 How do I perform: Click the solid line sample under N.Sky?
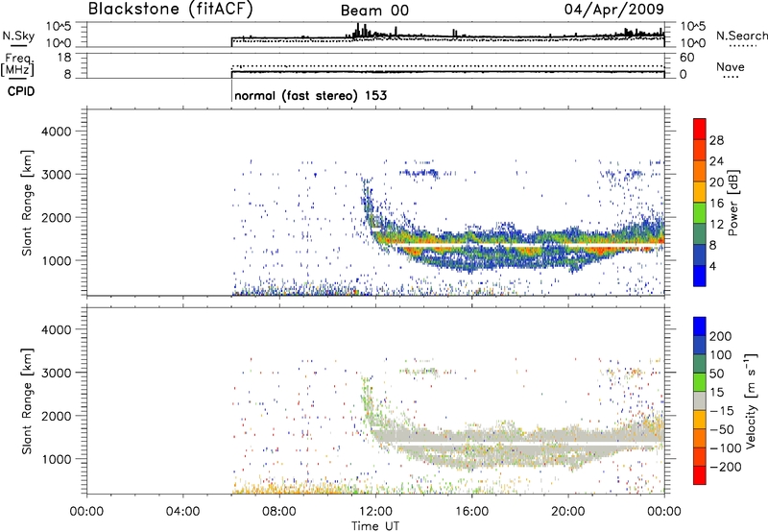click(x=18, y=46)
